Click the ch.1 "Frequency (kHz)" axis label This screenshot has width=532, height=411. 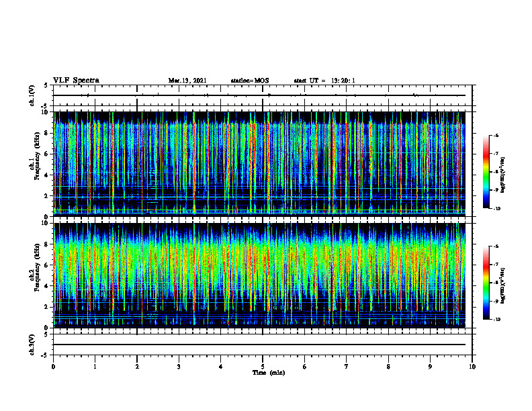point(37,156)
